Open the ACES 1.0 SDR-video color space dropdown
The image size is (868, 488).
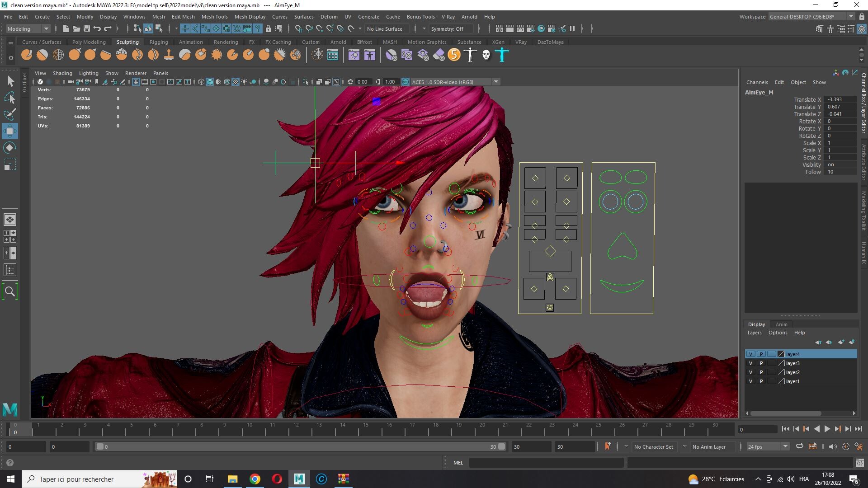click(x=495, y=82)
